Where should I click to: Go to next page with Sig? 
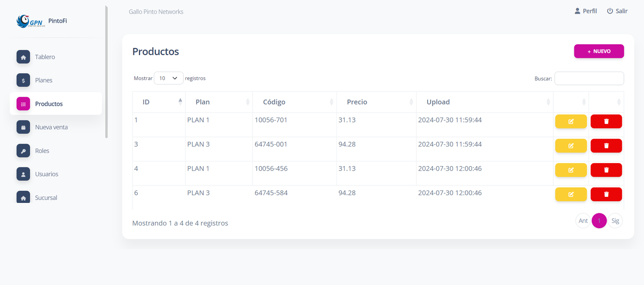615,221
